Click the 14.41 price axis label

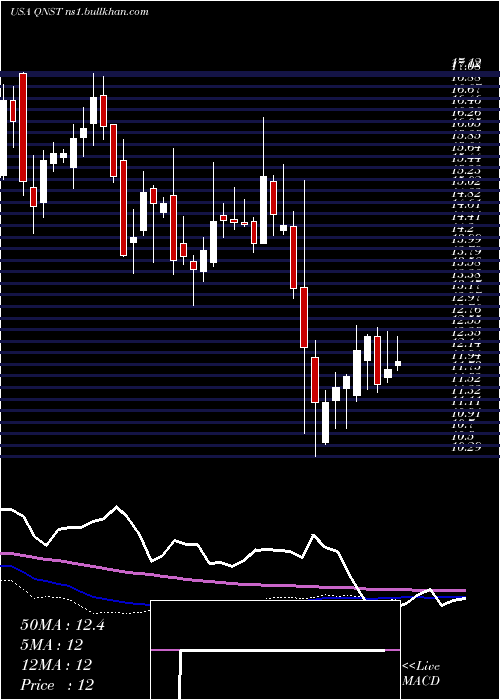coord(466,217)
